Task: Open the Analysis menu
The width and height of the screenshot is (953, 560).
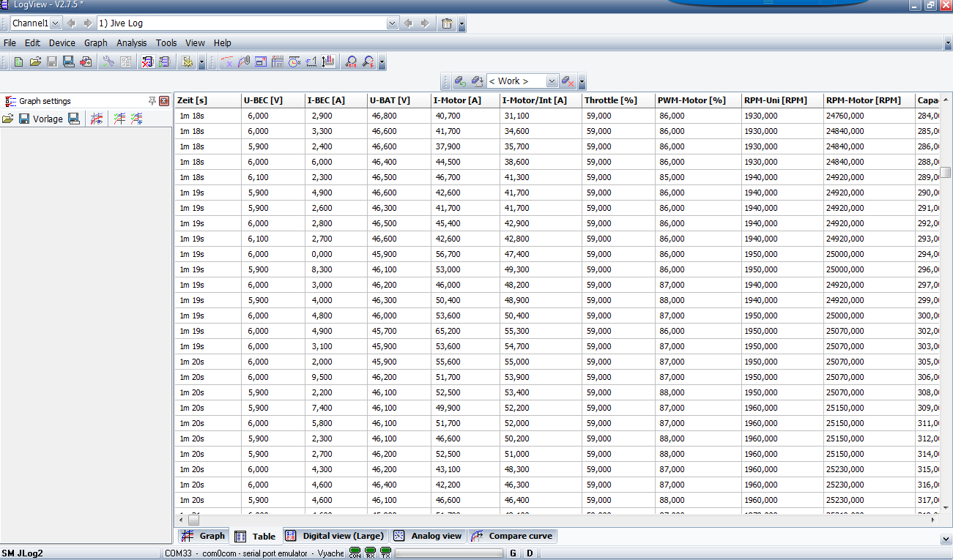Action: (x=132, y=43)
